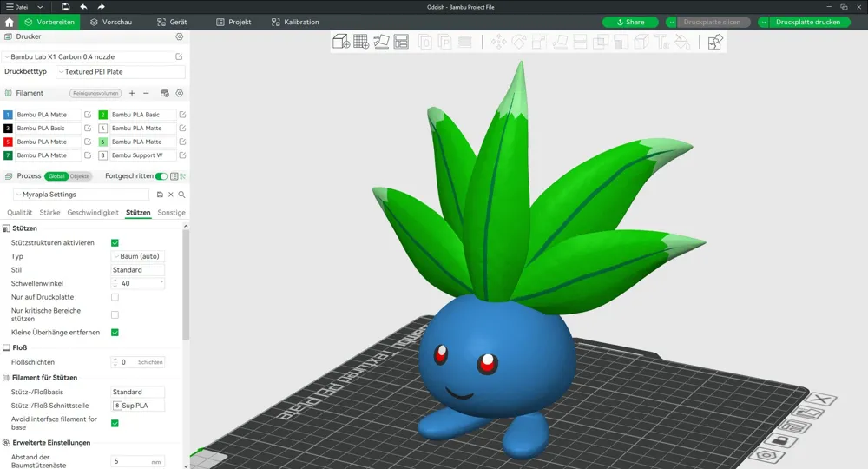Select the Global process mode
This screenshot has width=868, height=469.
click(56, 176)
